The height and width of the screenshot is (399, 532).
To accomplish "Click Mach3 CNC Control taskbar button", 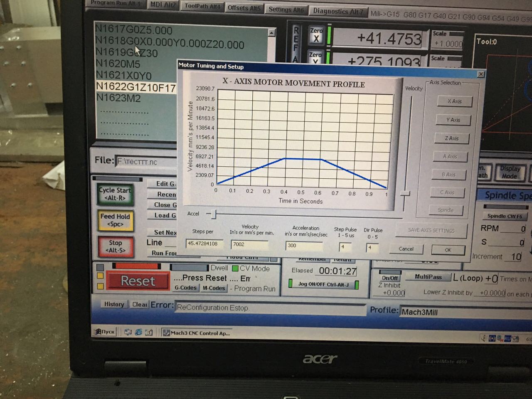I will click(x=196, y=333).
